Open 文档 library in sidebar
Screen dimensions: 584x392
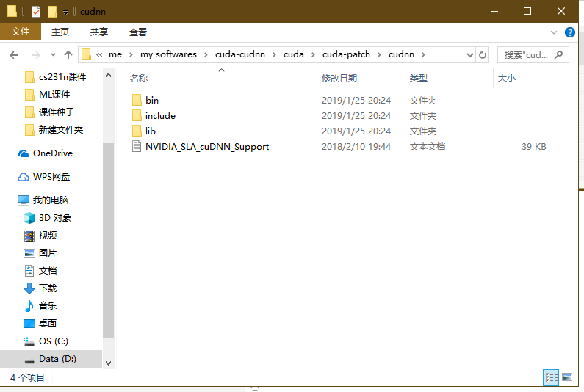click(x=40, y=271)
